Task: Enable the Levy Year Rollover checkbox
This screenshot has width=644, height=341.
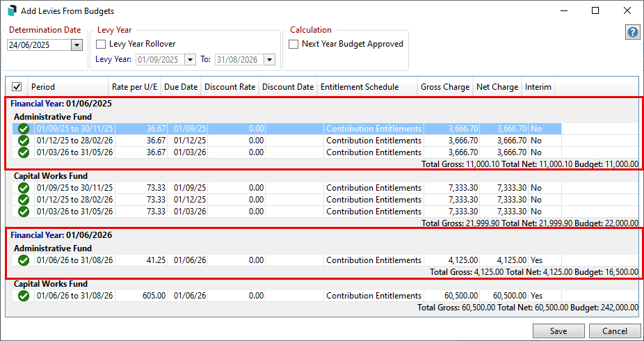Action: pos(101,44)
